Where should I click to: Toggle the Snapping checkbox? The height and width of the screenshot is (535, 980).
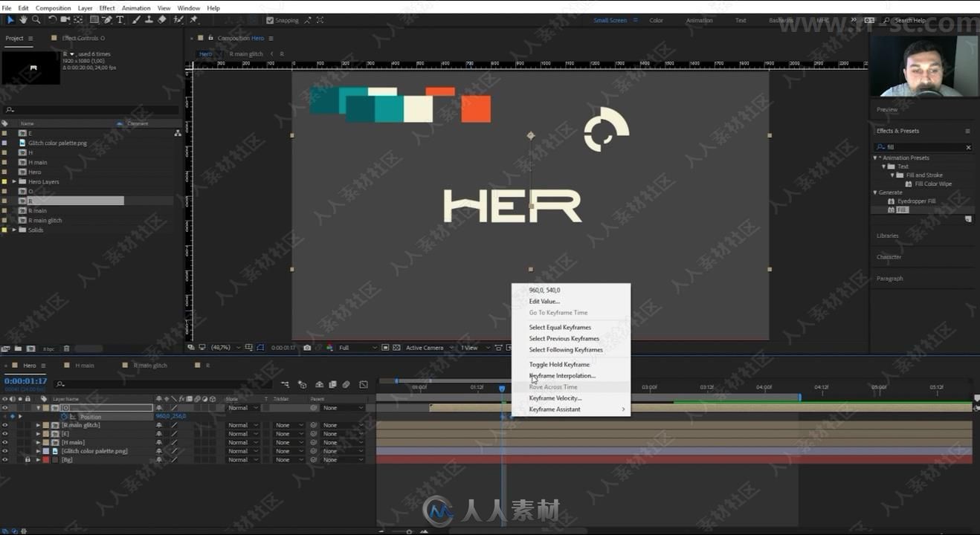point(269,20)
